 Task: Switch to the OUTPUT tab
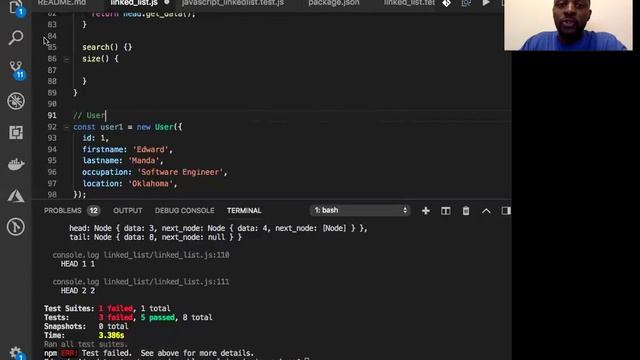pyautogui.click(x=128, y=211)
